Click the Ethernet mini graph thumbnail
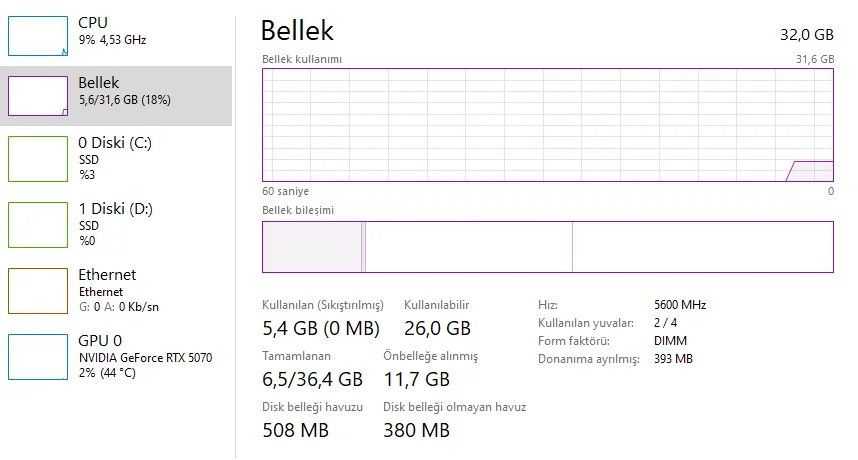Screen dimensions: 858x460 pos(36,290)
